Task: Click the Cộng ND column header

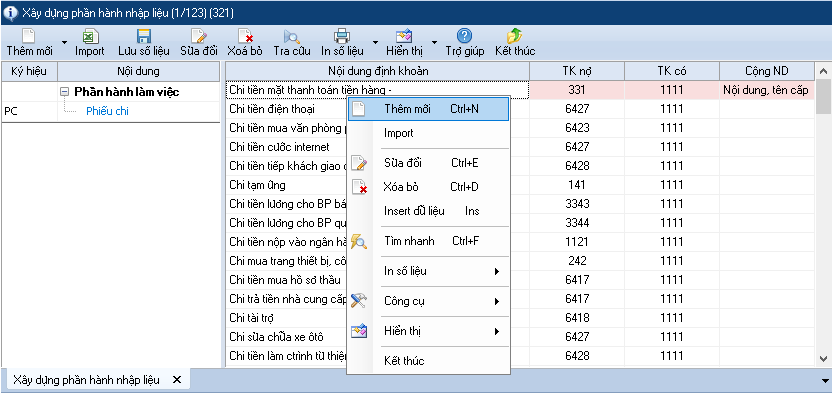Action: 767,71
